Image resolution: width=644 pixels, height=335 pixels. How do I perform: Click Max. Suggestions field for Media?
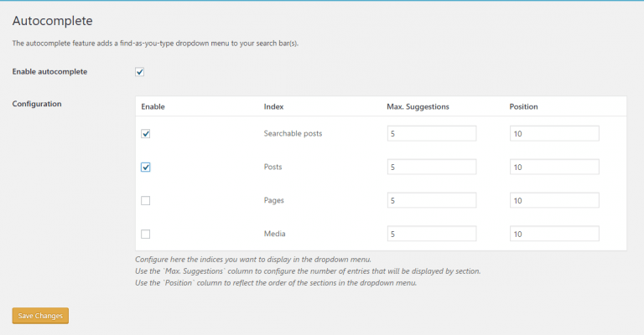[x=432, y=234]
